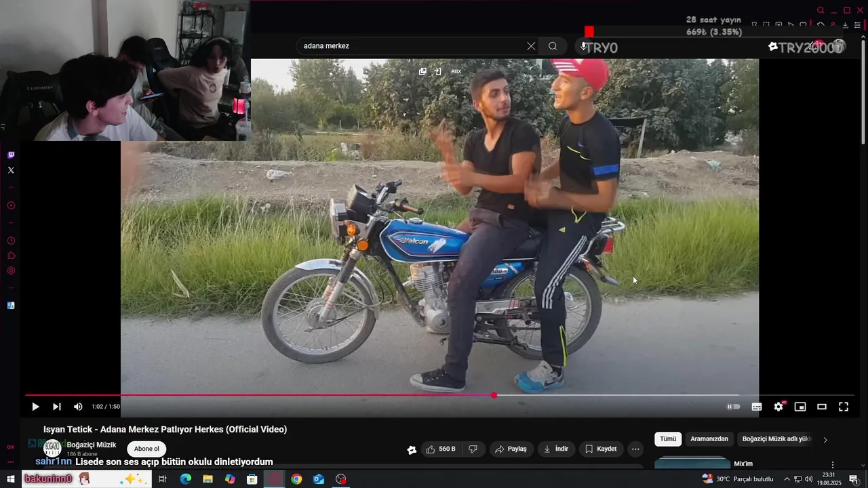Viewport: 868px width, 488px height.
Task: Open the Boğaziçi Müzik channel avatar
Action: (x=52, y=448)
